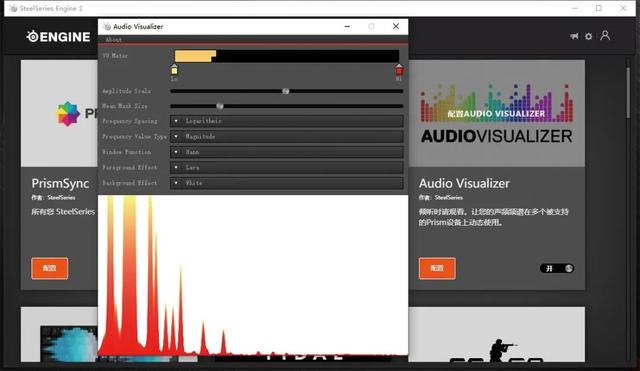
Task: Open the Window Function dropdown
Action: click(x=287, y=152)
